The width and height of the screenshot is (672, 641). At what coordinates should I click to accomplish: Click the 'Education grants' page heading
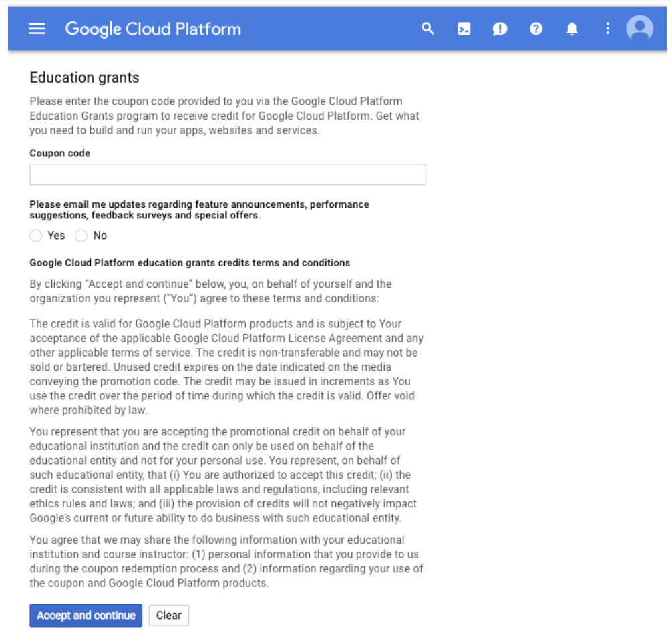click(x=84, y=77)
